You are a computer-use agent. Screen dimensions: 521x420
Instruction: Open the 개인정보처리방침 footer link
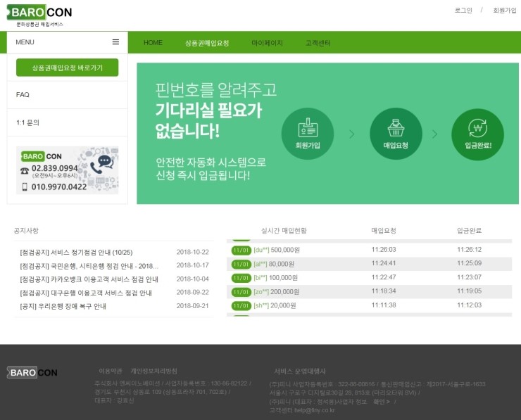154,371
